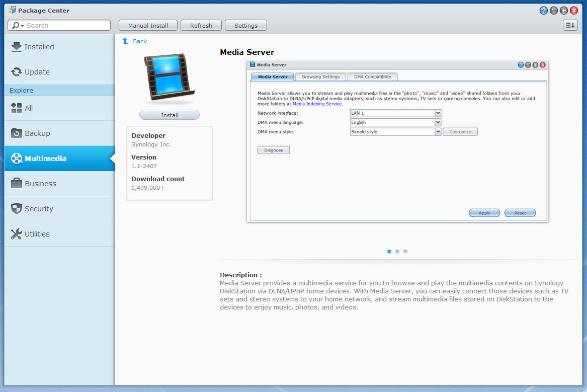587x392 pixels.
Task: Open the Security category
Action: pos(59,208)
